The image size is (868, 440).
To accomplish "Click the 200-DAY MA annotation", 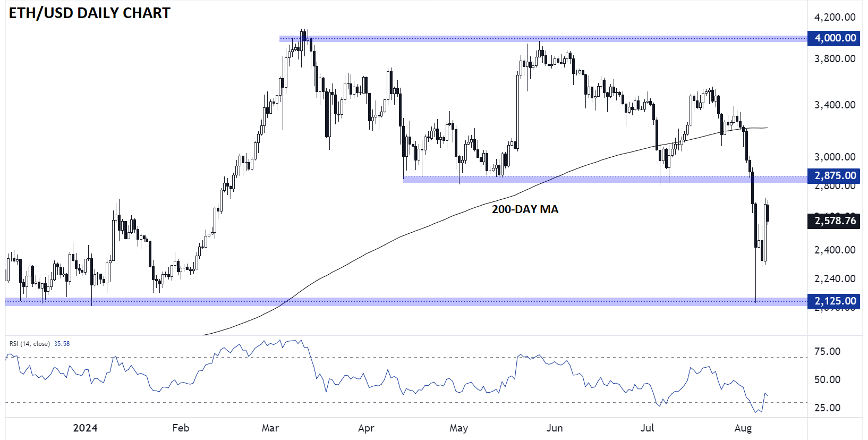I will pos(525,209).
